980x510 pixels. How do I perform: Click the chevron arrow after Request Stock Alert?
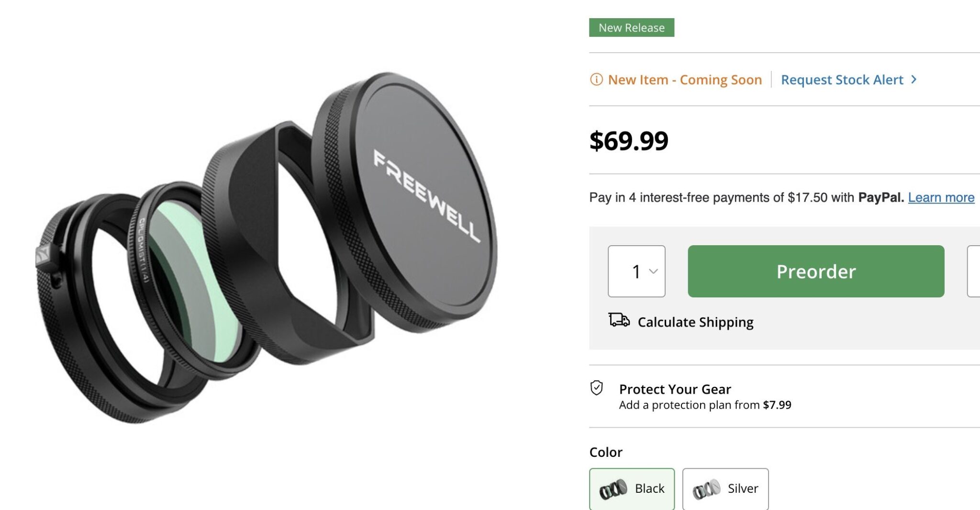click(914, 80)
